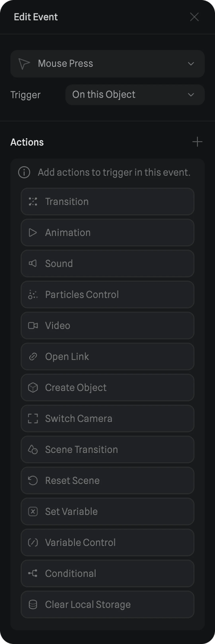Click the mouse pointer icon next to Mouse Press
The image size is (215, 644).
point(24,64)
